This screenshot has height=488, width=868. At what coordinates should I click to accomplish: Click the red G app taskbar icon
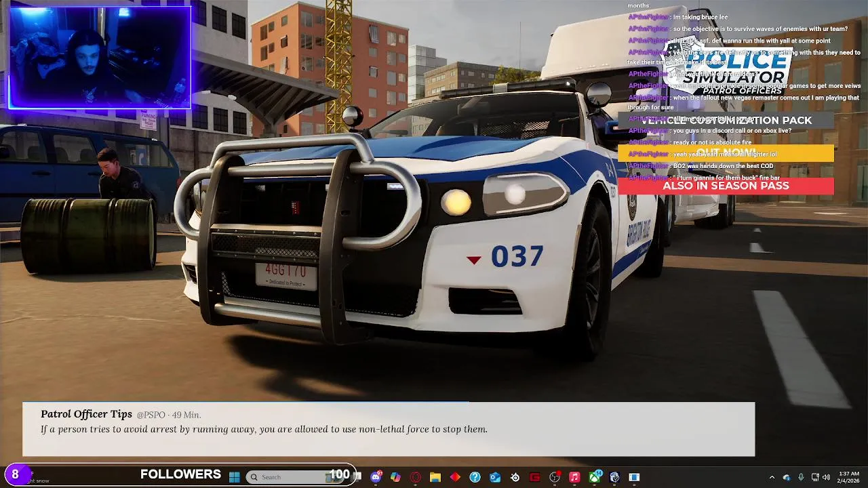[x=534, y=477]
